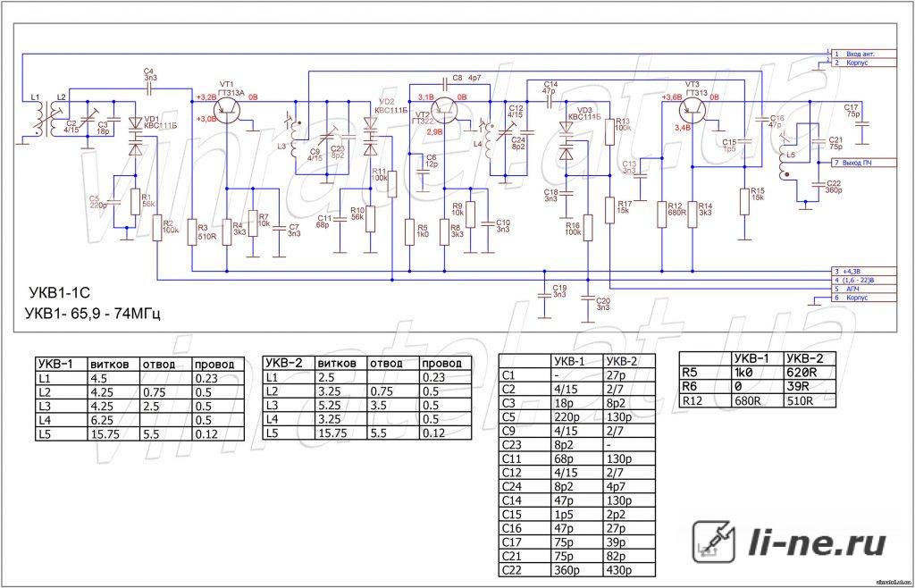Select connector pin 3 '+4,3В' label
This screenshot has width=915, height=588.
click(x=864, y=272)
